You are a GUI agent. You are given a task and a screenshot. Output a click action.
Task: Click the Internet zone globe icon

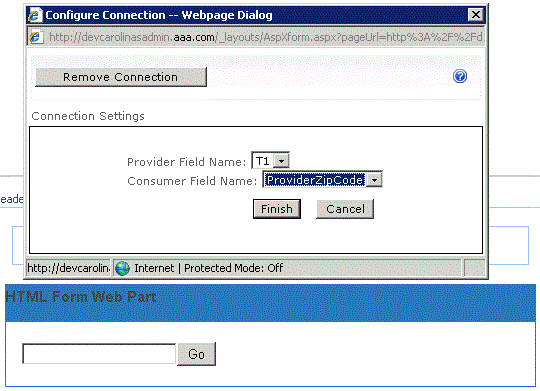pyautogui.click(x=122, y=268)
